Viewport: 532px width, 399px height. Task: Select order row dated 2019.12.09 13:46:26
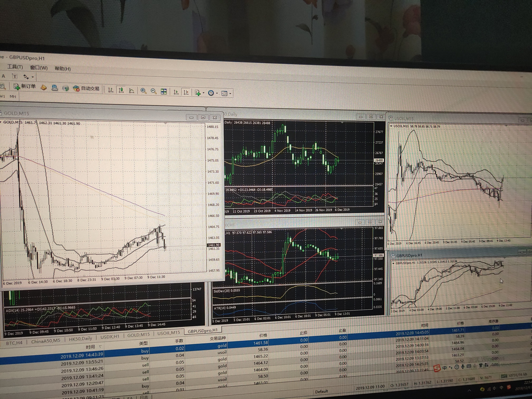[x=82, y=369]
